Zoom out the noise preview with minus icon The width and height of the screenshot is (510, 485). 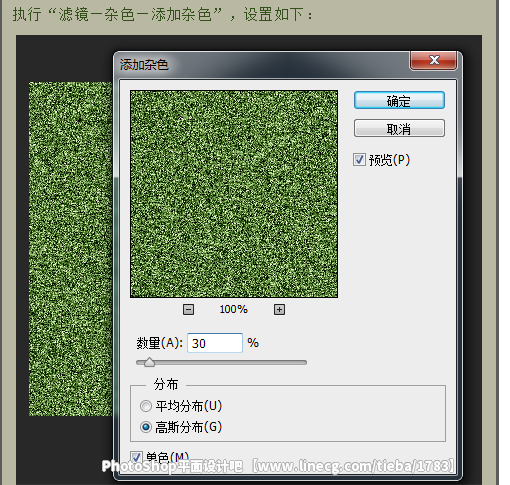(188, 309)
